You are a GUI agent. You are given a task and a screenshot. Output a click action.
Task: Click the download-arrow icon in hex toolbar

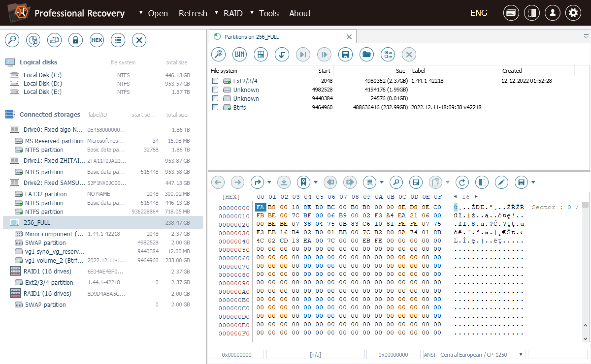coord(284,182)
